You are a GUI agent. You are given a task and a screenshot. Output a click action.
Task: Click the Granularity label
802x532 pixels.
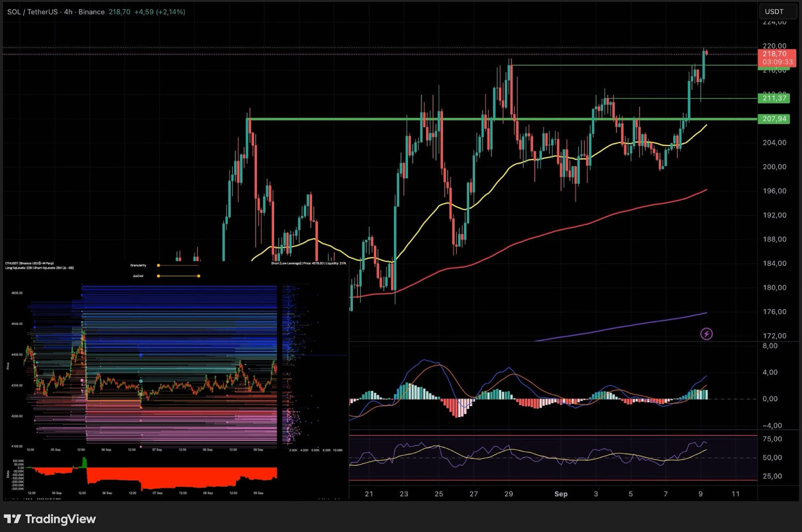[138, 265]
